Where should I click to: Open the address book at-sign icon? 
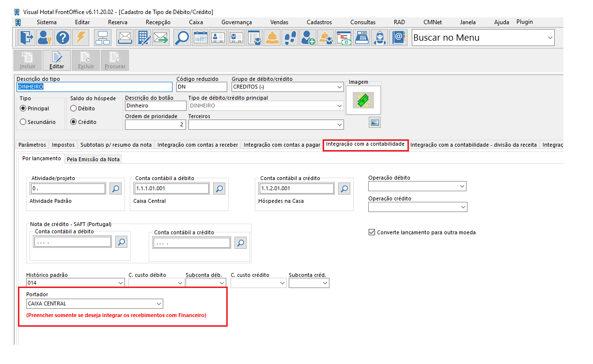[x=398, y=37]
